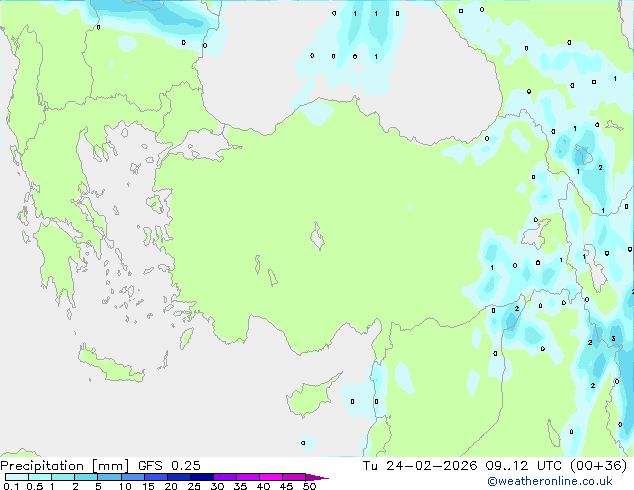Click the '0.1' legend scale label
The height and width of the screenshot is (490, 634).
pos(11,486)
